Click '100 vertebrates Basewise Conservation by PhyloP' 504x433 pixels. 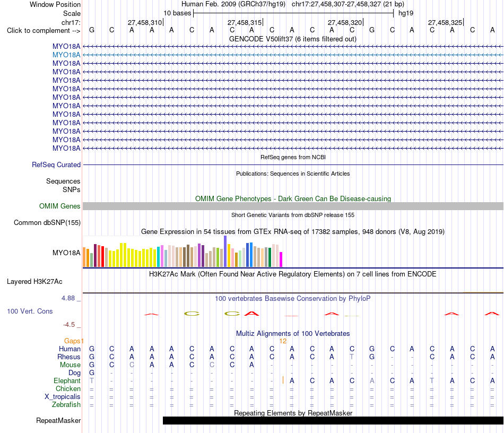pos(292,298)
